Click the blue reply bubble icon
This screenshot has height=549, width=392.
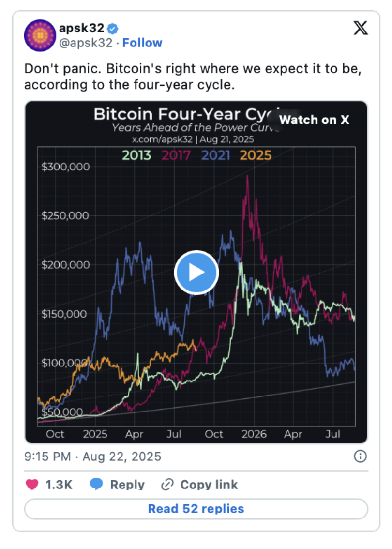pyautogui.click(x=96, y=484)
